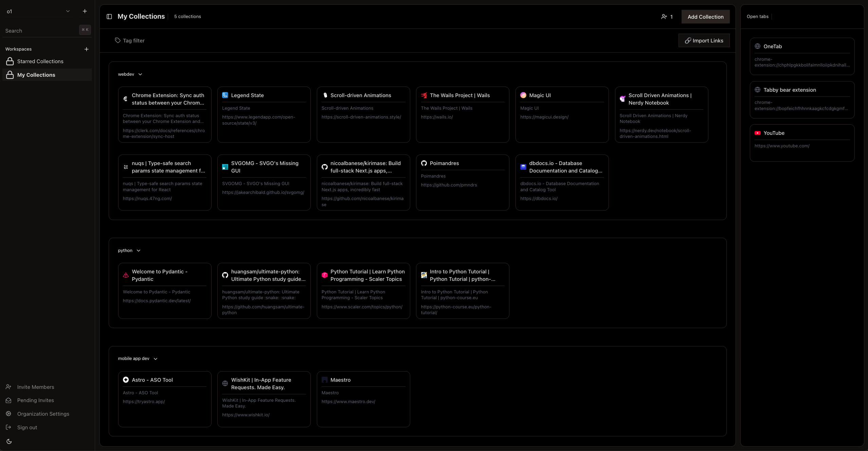This screenshot has width=868, height=451.
Task: Click the https://www.youtube.com/ URL text
Action: click(782, 146)
